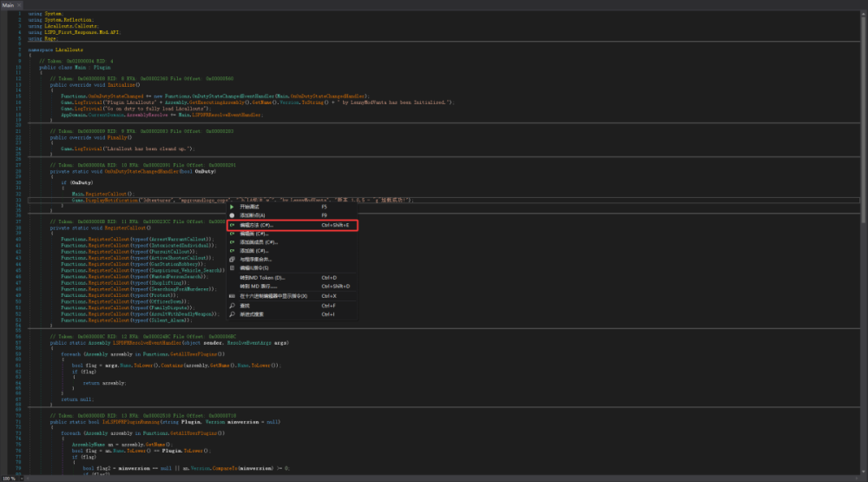Viewport: 868px width, 482px height.
Task: Click 'LSPDFRResolveEventHandler' method declaration on line 57
Action: click(x=148, y=343)
